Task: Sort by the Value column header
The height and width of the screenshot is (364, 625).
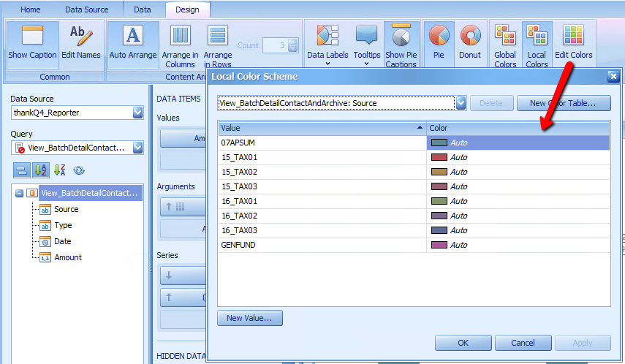Action: pos(322,128)
